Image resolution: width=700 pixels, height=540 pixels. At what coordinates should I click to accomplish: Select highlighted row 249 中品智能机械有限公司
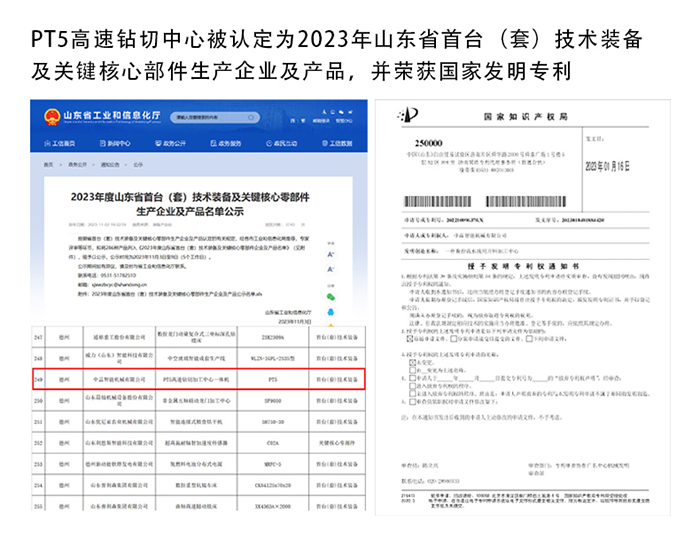200,380
